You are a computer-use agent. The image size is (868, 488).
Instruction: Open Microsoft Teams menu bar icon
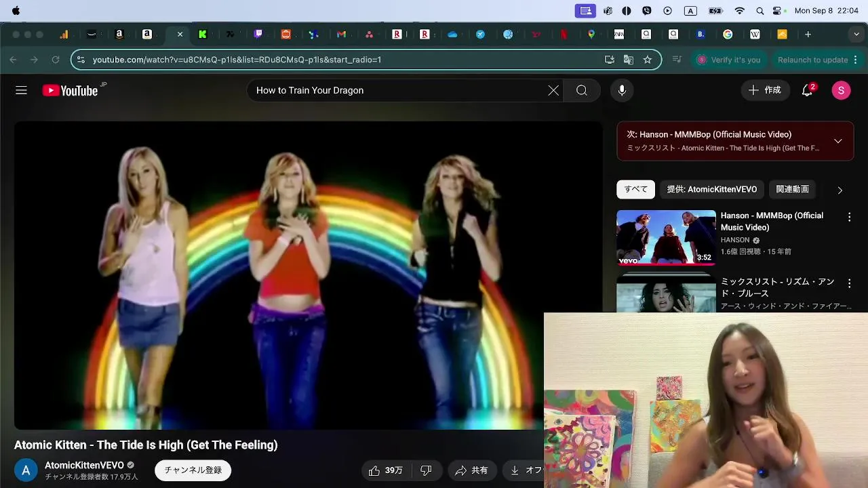pyautogui.click(x=608, y=11)
